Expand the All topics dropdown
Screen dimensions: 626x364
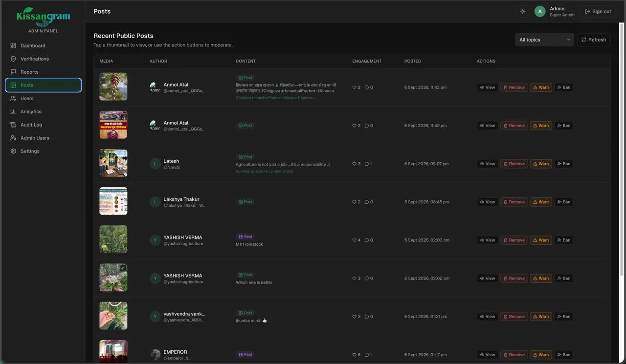click(544, 40)
